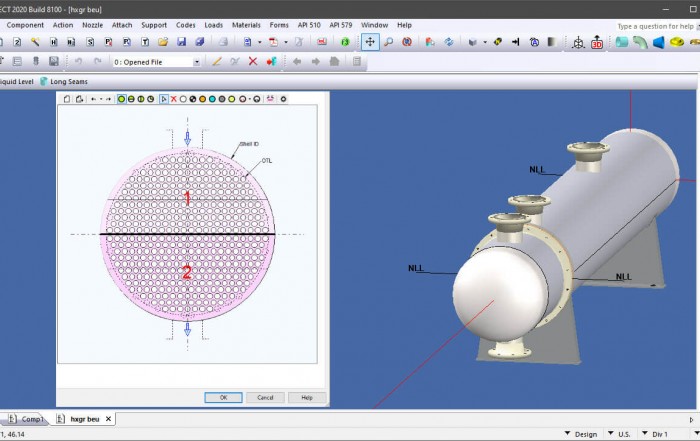Toggle the horizontally split two-pass circle option
The width and height of the screenshot is (700, 441).
point(131,99)
